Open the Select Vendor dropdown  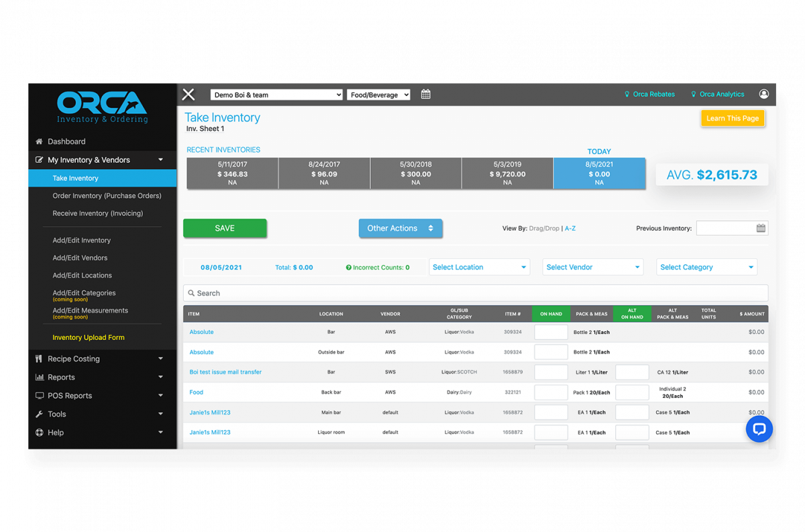click(x=592, y=266)
